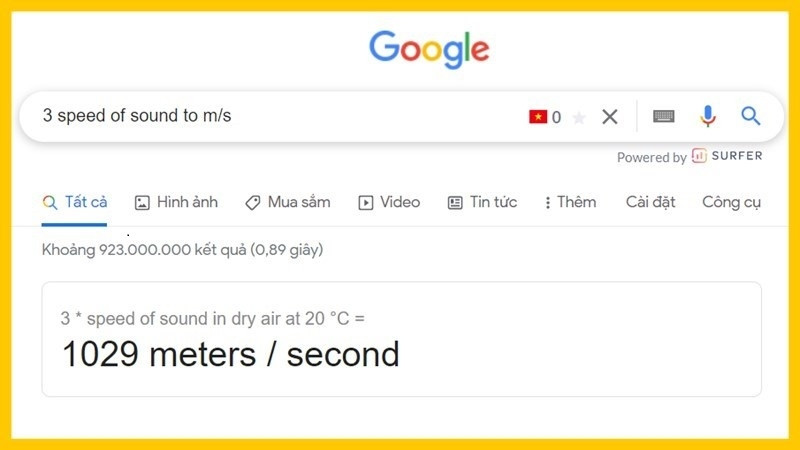The height and width of the screenshot is (450, 800).
Task: Go to the Google logo homepage
Action: 429,48
